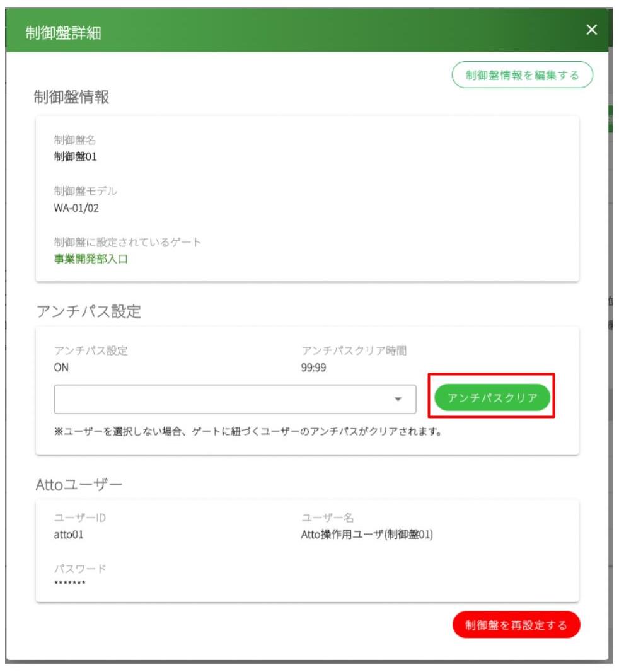Image resolution: width=619 pixels, height=672 pixels.
Task: Click the 制御盤名 label
Action: (74, 140)
